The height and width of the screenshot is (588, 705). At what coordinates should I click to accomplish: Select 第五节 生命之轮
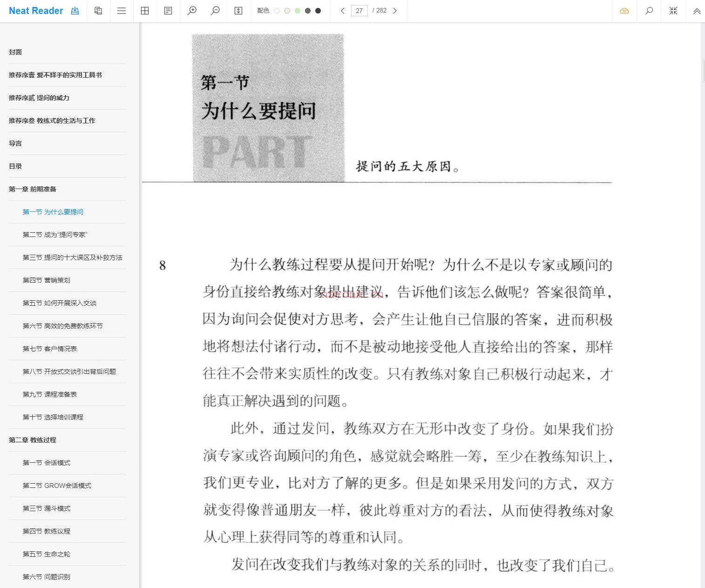47,554
